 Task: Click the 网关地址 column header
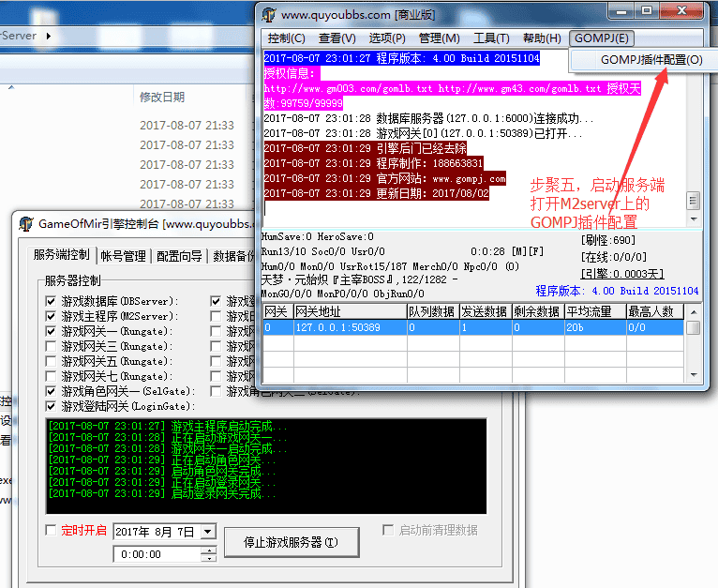[x=350, y=312]
